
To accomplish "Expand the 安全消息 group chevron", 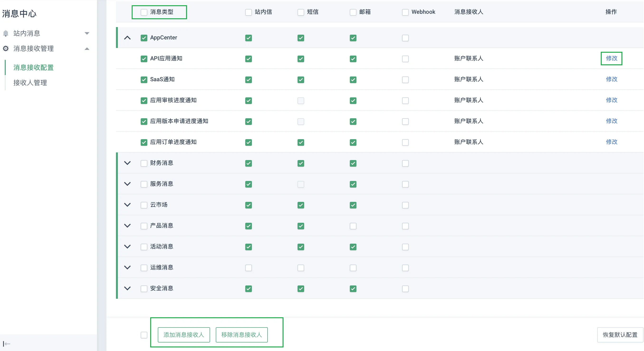I will pyautogui.click(x=128, y=289).
